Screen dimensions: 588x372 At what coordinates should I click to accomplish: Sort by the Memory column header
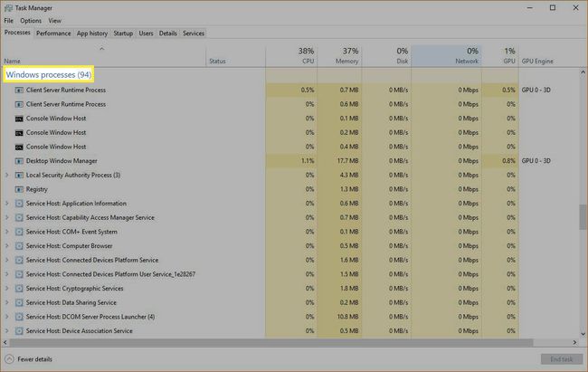[x=339, y=55]
